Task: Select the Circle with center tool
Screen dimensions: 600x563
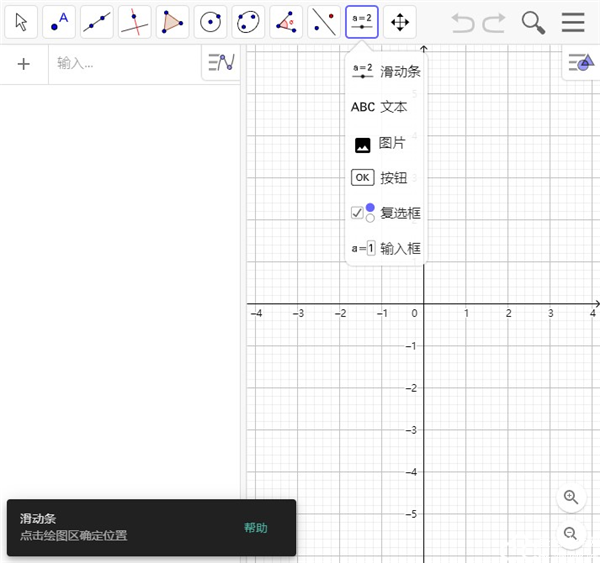Action: (210, 22)
